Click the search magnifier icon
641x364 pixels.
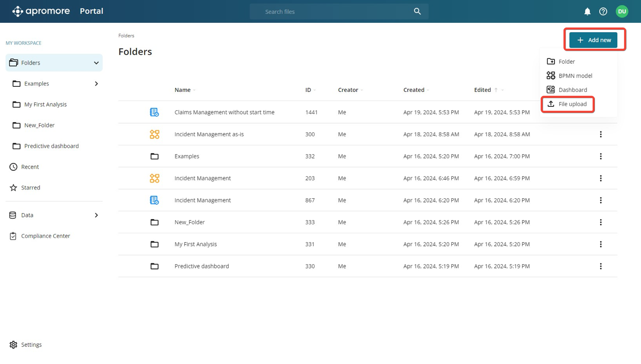point(417,12)
